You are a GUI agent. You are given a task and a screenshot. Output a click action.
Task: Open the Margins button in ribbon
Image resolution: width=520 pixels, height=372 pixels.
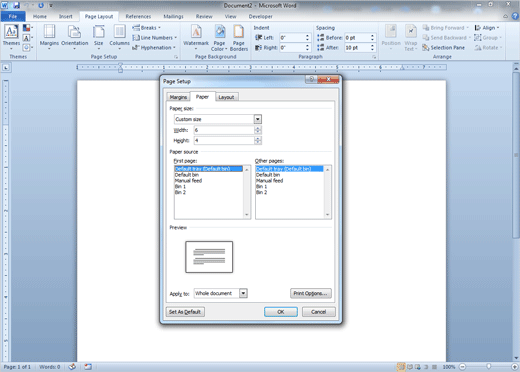(x=49, y=37)
